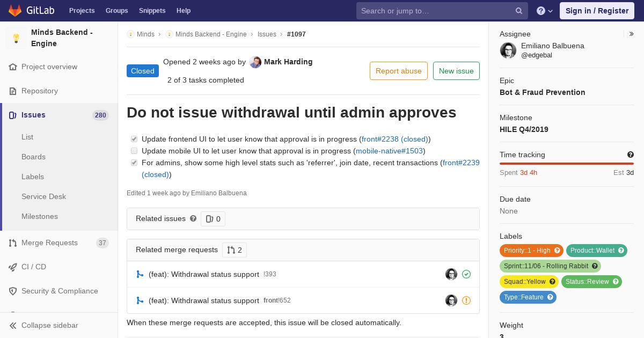Click the assignee avatar on front!652 row
644x338 pixels.
[451, 300]
